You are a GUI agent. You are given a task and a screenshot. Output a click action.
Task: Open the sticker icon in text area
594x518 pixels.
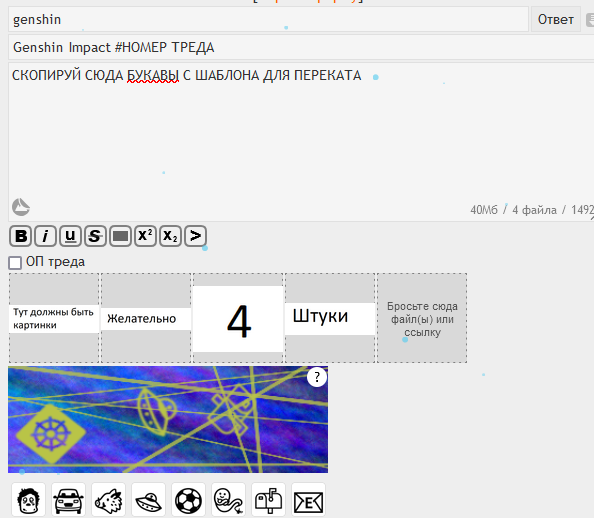click(x=21, y=207)
